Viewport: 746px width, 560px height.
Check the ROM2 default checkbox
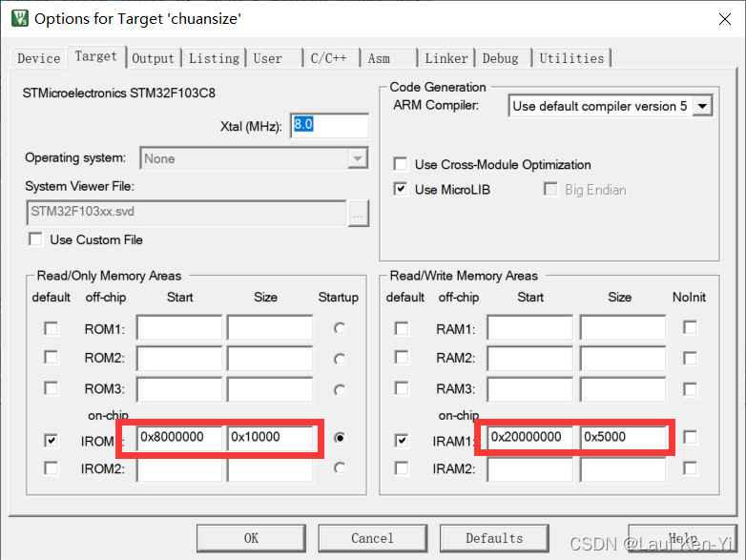[x=51, y=358]
